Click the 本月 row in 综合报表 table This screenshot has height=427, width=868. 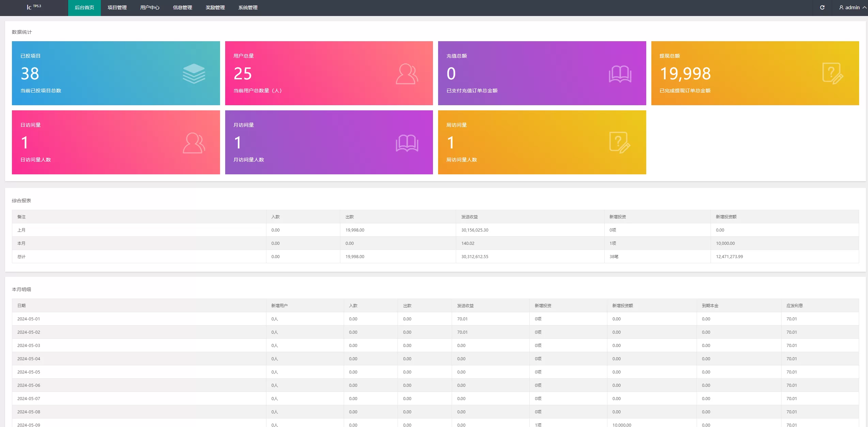pyautogui.click(x=21, y=243)
